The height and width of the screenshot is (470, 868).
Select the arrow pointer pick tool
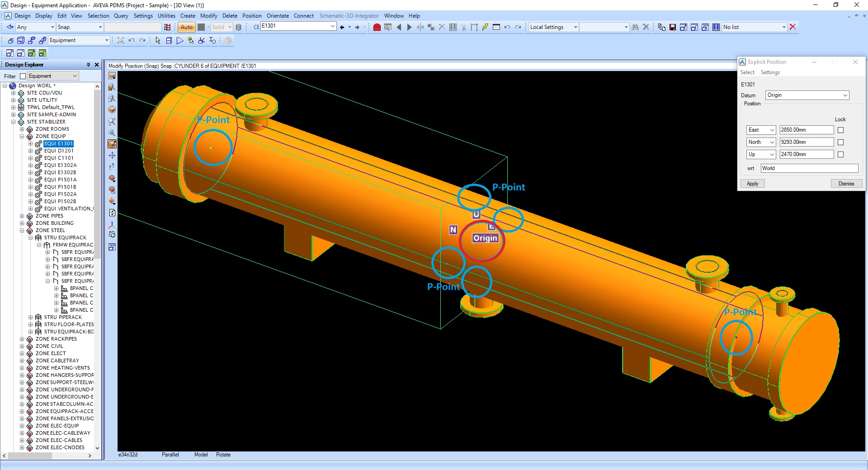tap(158, 40)
